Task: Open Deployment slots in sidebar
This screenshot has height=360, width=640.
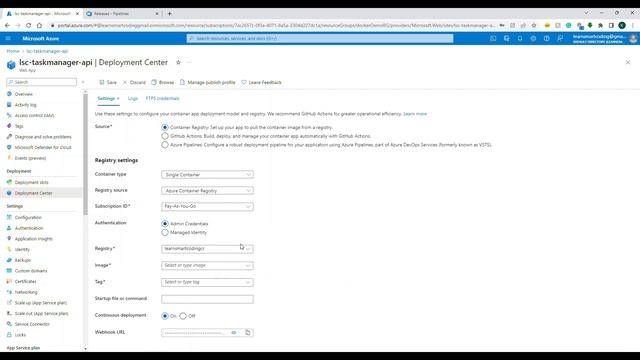Action: coord(31,182)
